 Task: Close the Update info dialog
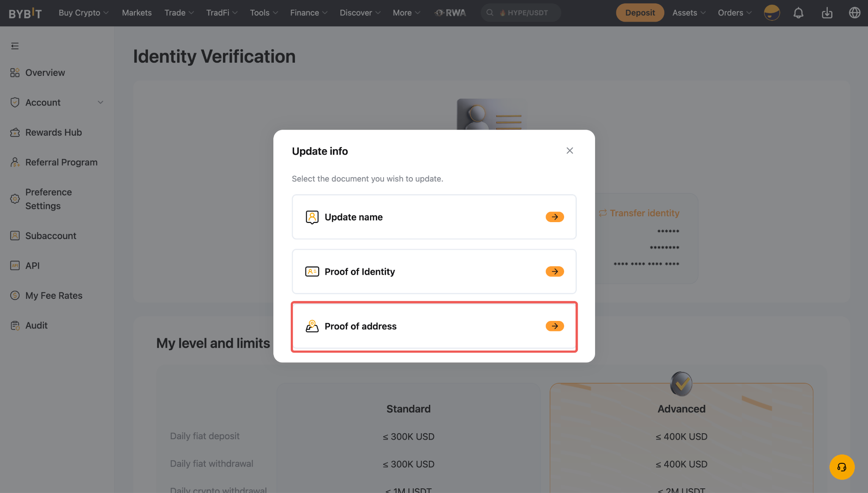(570, 150)
